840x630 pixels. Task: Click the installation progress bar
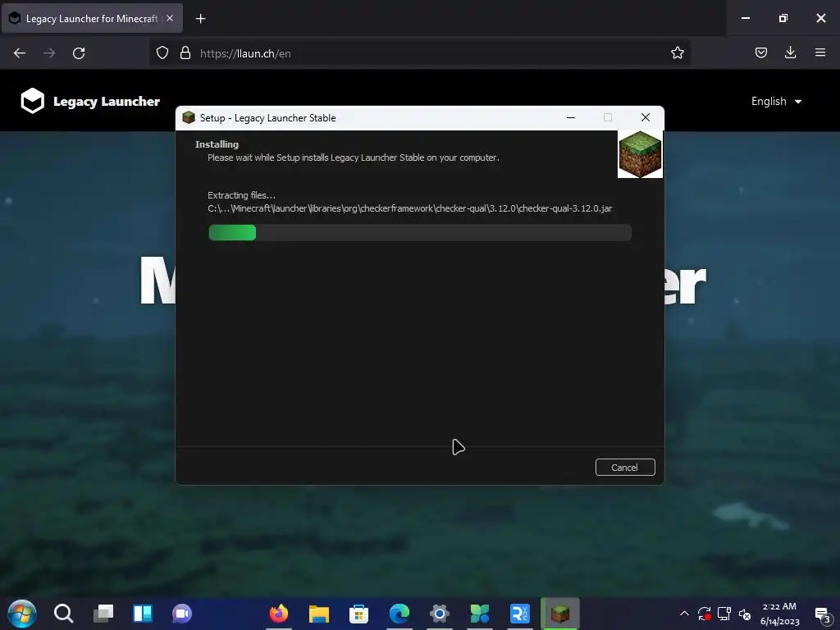[x=419, y=232]
